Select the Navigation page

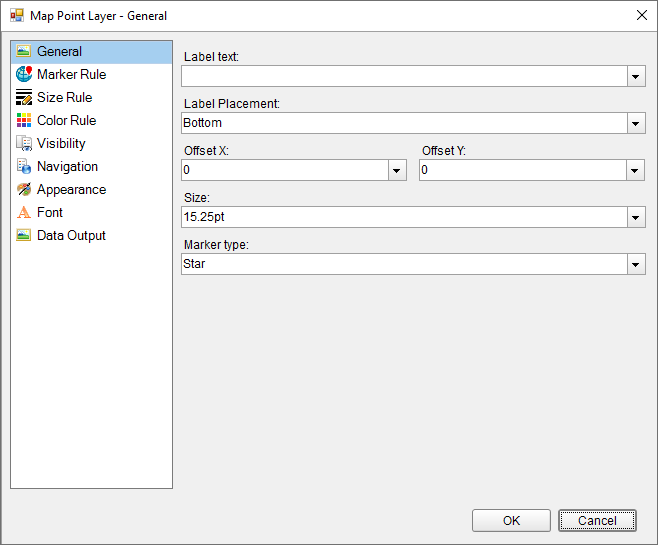67,167
